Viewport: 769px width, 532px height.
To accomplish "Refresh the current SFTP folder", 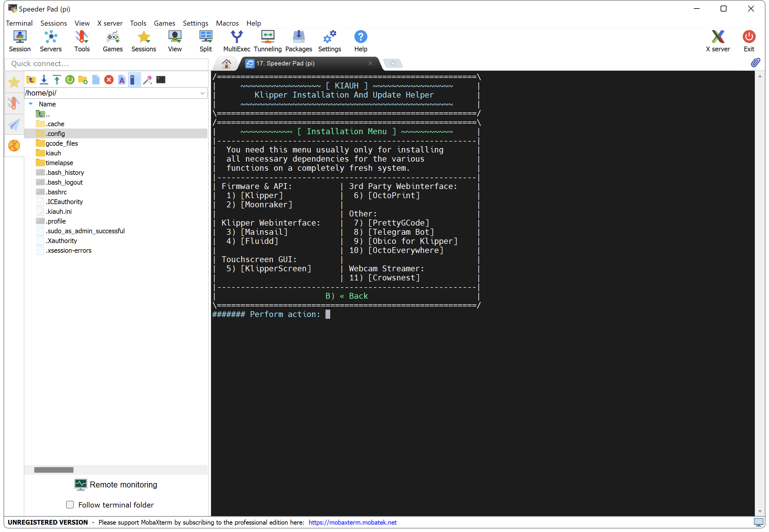I will pos(70,80).
